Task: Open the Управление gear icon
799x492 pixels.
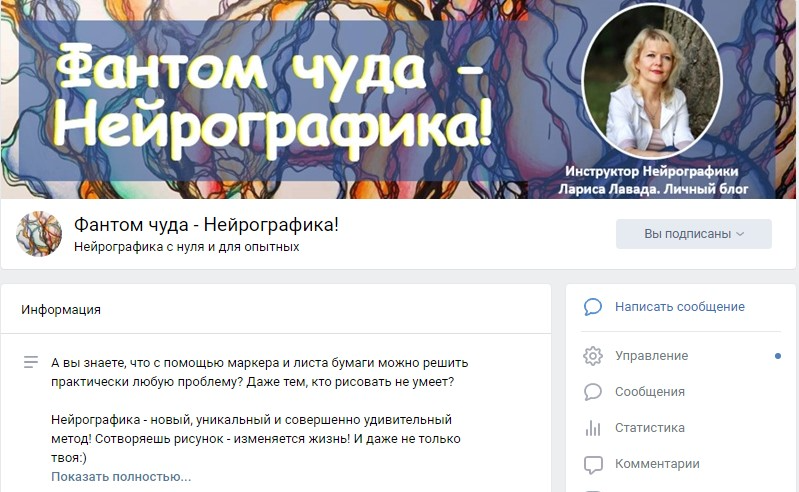Action: [x=593, y=356]
